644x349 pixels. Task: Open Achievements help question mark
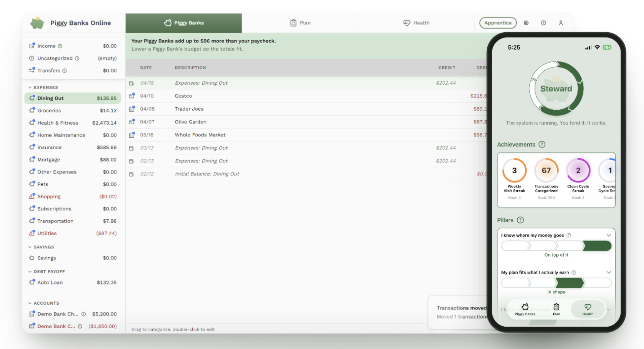pyautogui.click(x=542, y=144)
